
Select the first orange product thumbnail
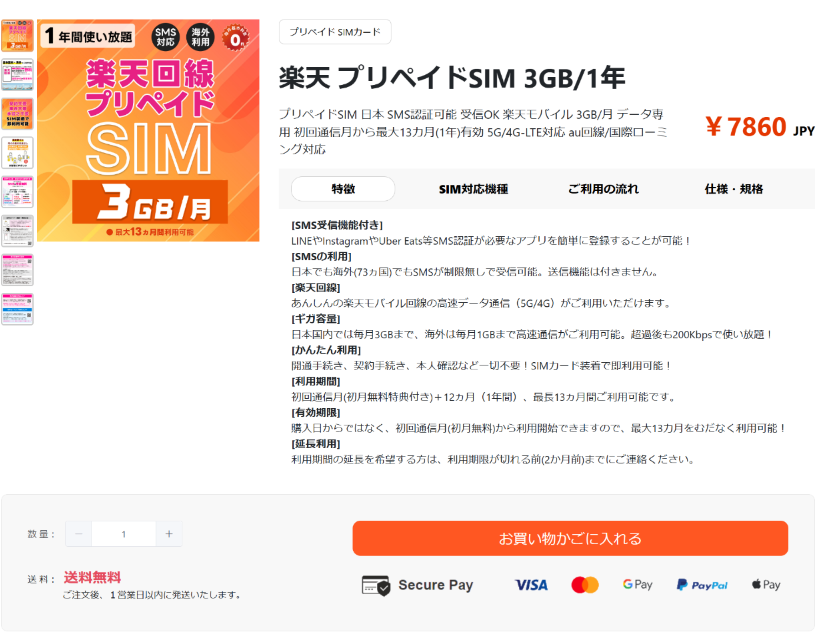point(17,36)
